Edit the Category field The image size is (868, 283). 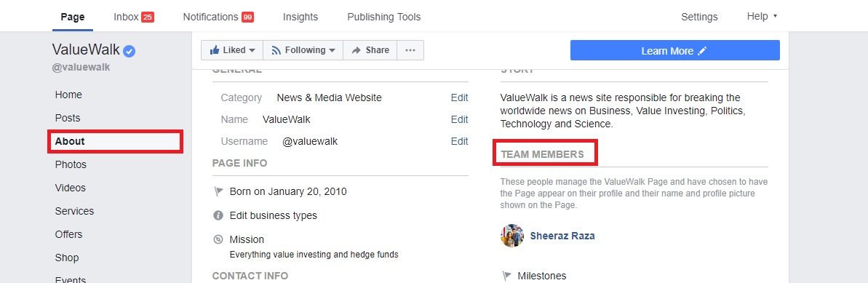pos(459,97)
